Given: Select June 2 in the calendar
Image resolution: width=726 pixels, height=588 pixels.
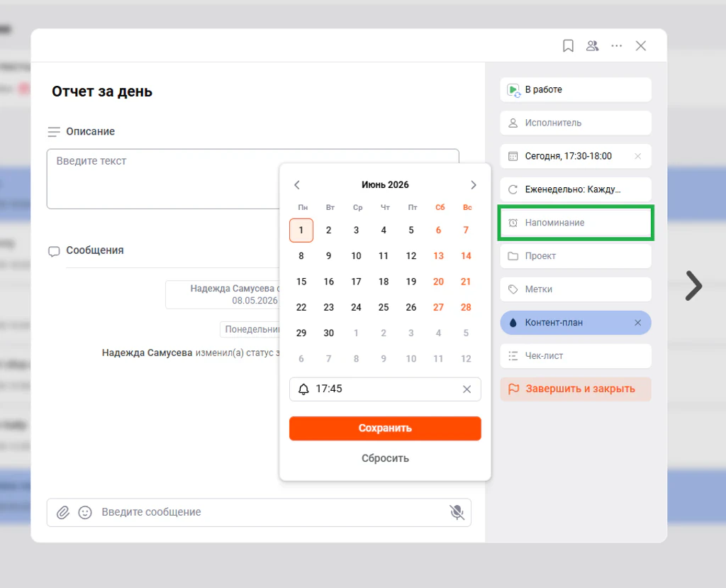Looking at the screenshot, I should 329,231.
